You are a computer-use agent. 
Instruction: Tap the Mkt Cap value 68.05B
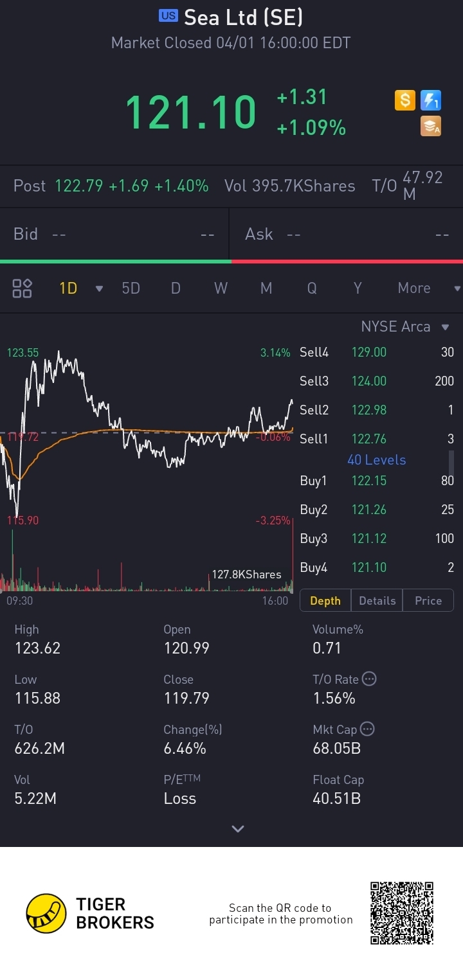[x=336, y=748]
